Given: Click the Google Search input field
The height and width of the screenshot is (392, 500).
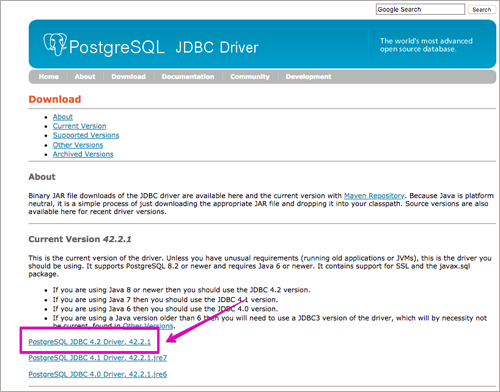Looking at the screenshot, I should (x=420, y=9).
